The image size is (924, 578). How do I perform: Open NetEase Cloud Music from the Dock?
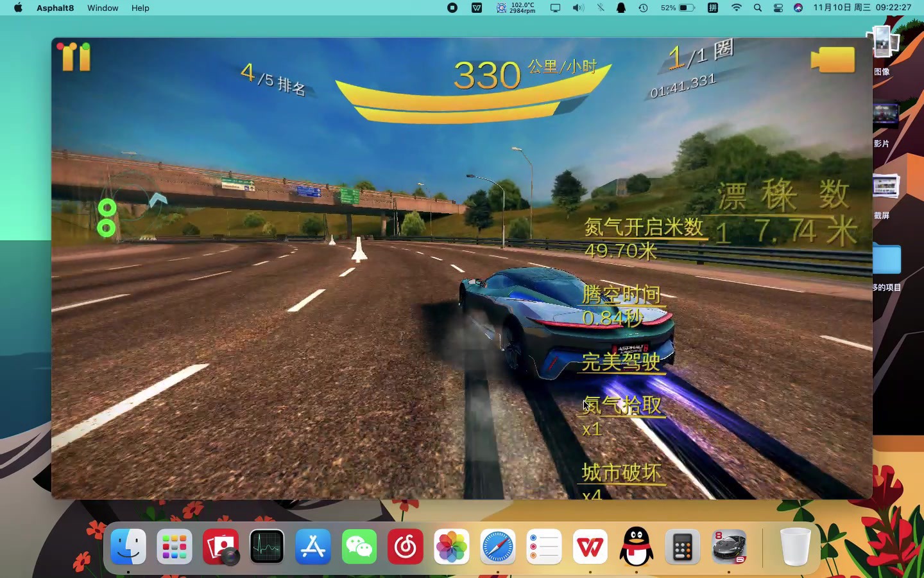(406, 547)
